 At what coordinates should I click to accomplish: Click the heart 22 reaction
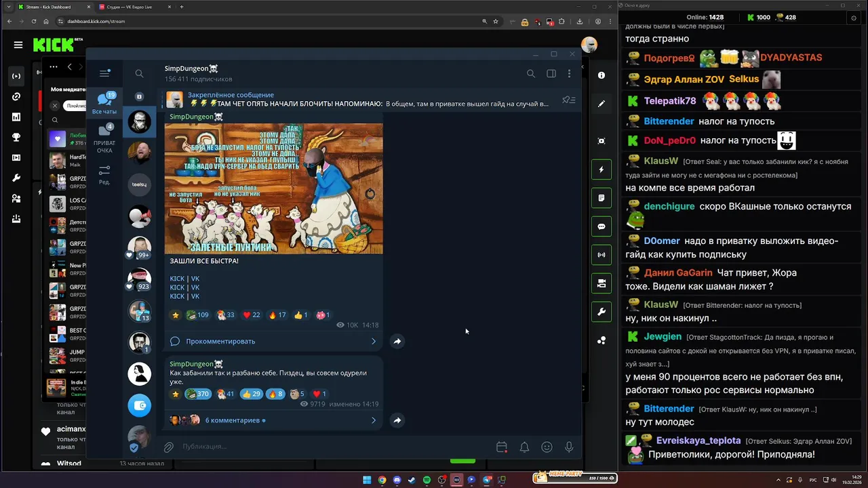tap(252, 314)
